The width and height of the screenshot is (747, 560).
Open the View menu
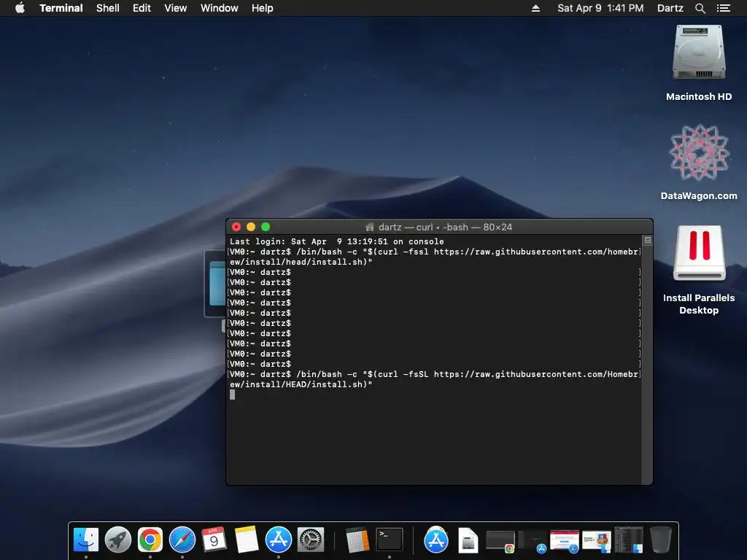pyautogui.click(x=175, y=8)
